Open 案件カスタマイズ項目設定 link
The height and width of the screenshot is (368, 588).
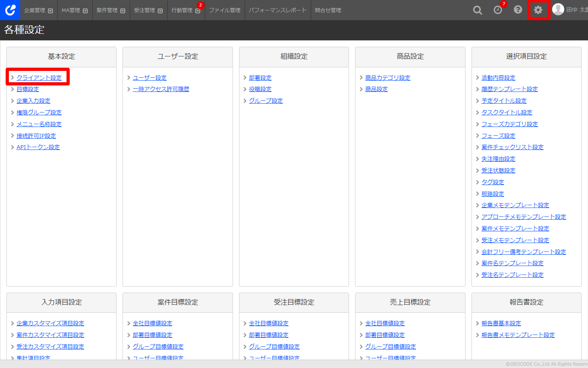tap(50, 335)
